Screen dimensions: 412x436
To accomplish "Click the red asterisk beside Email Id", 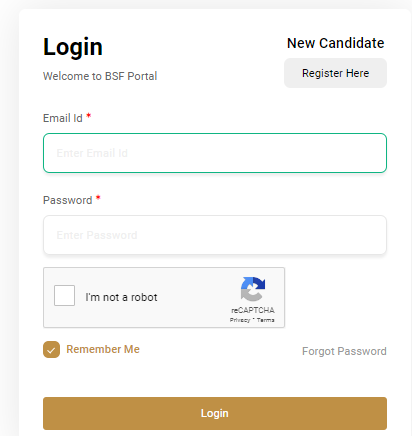I will pos(89,116).
